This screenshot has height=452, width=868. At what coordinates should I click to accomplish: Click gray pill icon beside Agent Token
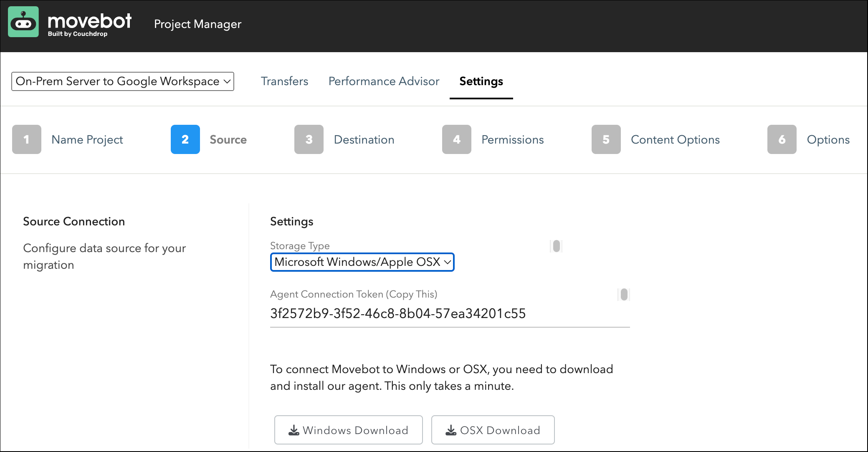tap(624, 295)
